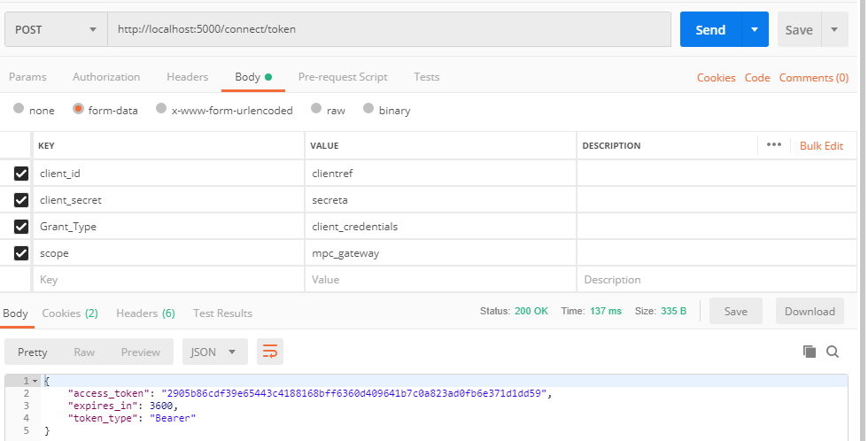This screenshot has height=441, width=868.
Task: Open the three-dots column options menu
Action: tap(773, 145)
